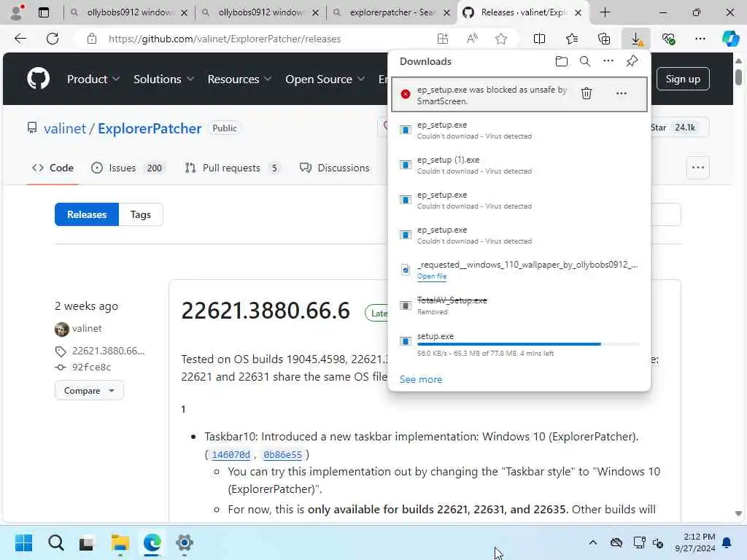This screenshot has width=747, height=560.
Task: Open Windows Start menu
Action: click(x=23, y=542)
